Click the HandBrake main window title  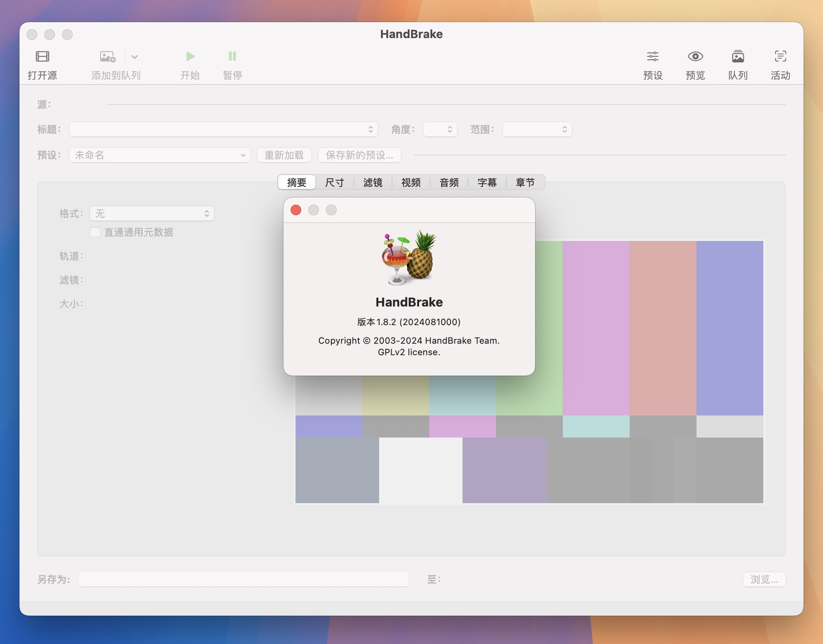click(x=411, y=34)
